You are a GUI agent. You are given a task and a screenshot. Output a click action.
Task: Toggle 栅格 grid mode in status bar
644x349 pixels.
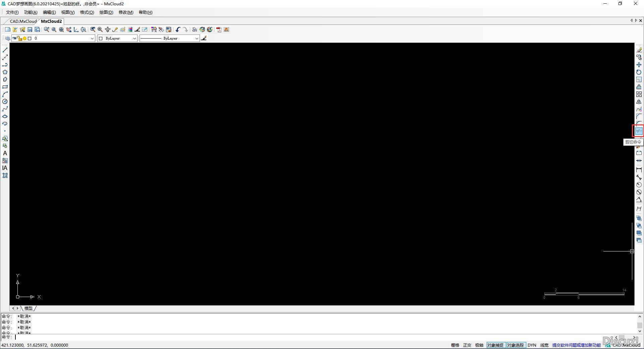455,345
